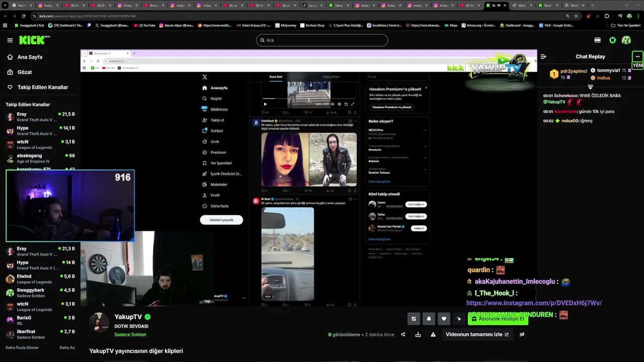
Task: Switch to the Burhi Kick tab
Action: pos(547,5)
